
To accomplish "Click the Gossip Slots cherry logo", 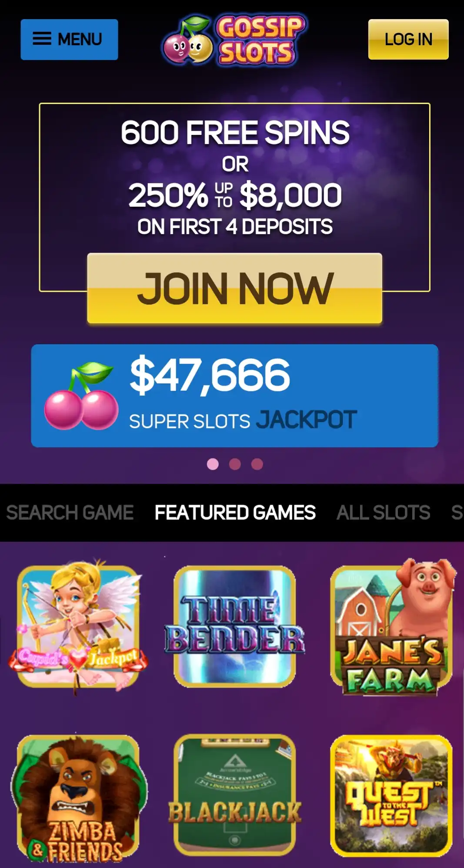I will click(234, 40).
